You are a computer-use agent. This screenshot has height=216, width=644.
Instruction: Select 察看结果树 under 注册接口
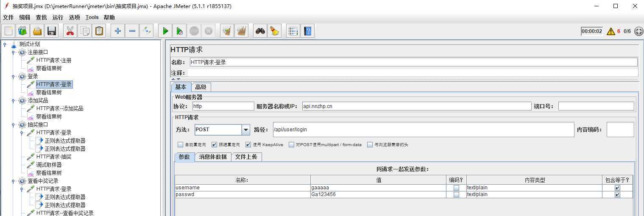coord(49,68)
